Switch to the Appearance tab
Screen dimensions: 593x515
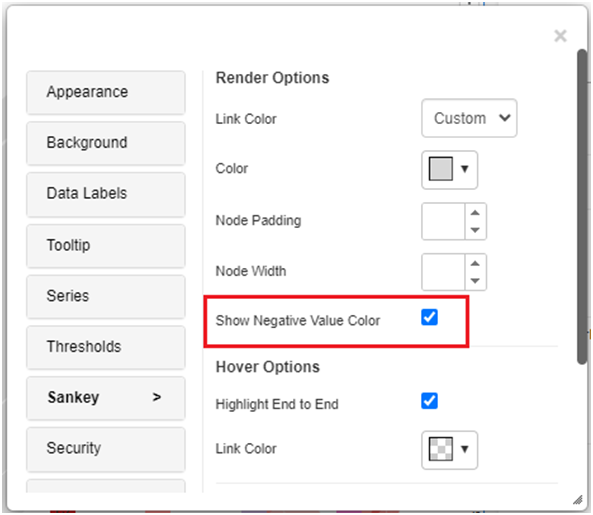click(106, 92)
